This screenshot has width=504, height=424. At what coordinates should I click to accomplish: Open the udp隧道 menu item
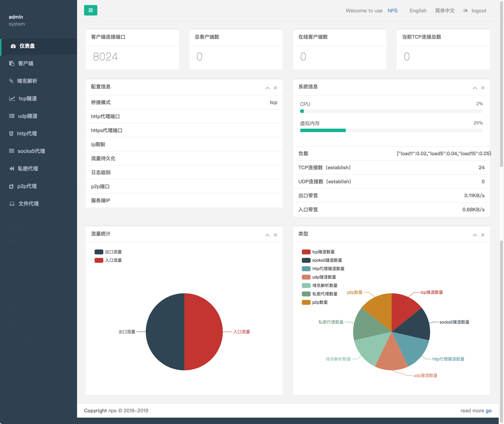coord(27,116)
